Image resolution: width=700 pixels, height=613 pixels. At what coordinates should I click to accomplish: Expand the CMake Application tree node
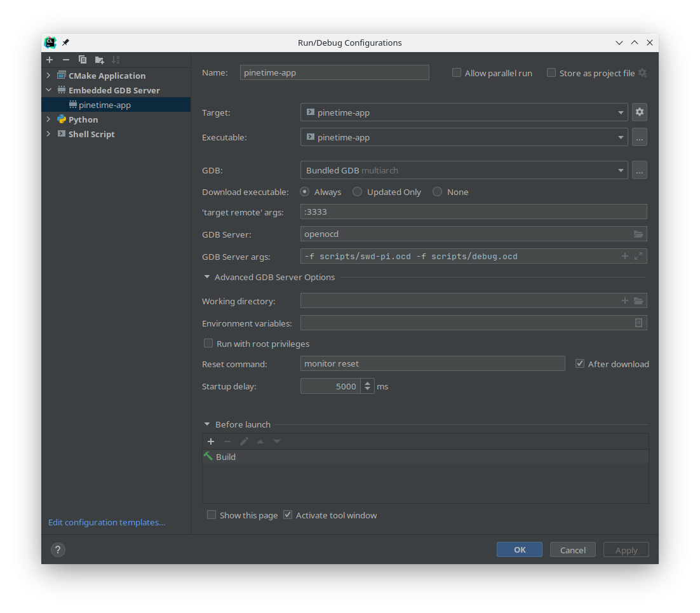[49, 76]
